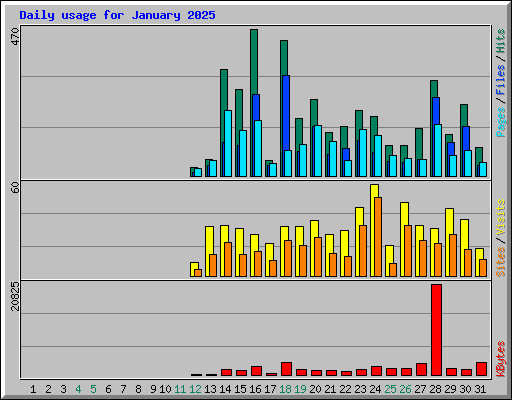Click the 60 visits axis label
Screen dimensions: 512x400
[15, 188]
